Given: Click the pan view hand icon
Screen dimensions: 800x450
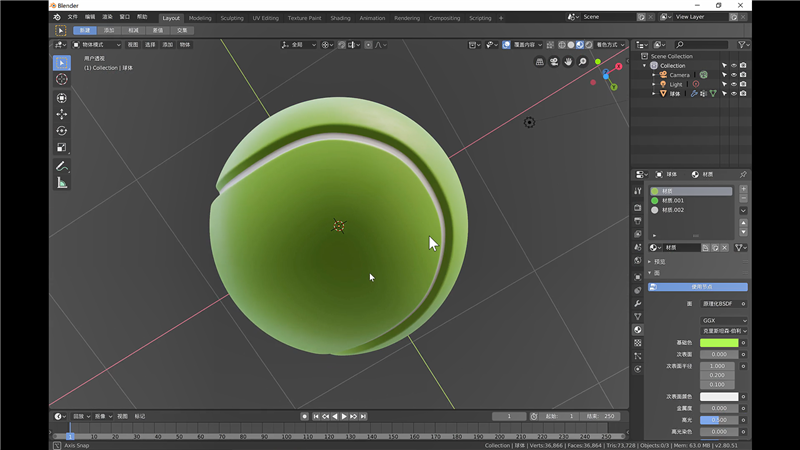Looking at the screenshot, I should pyautogui.click(x=568, y=62).
